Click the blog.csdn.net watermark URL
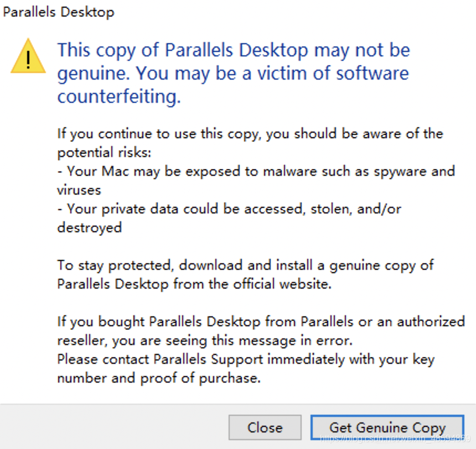This screenshot has width=476, height=449. [395, 438]
